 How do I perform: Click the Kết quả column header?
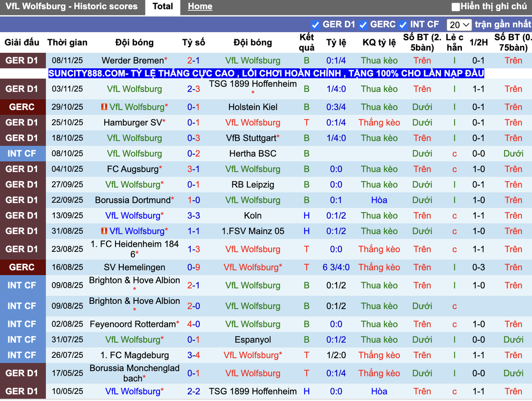coord(307,42)
